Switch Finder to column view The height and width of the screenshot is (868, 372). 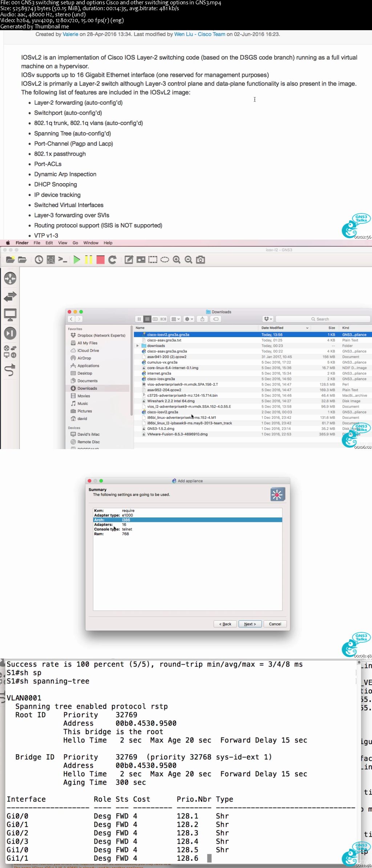point(155,319)
